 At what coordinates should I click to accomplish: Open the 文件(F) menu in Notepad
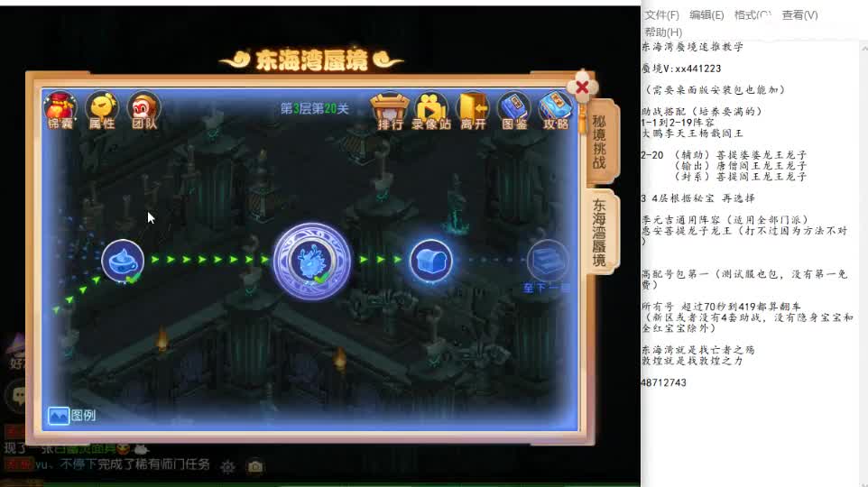[x=662, y=15]
